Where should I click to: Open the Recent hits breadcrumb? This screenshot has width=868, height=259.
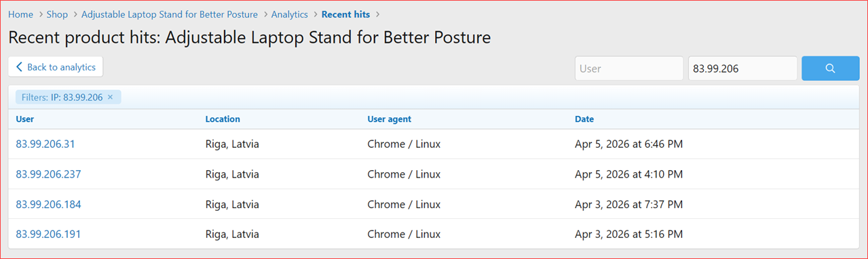click(345, 14)
